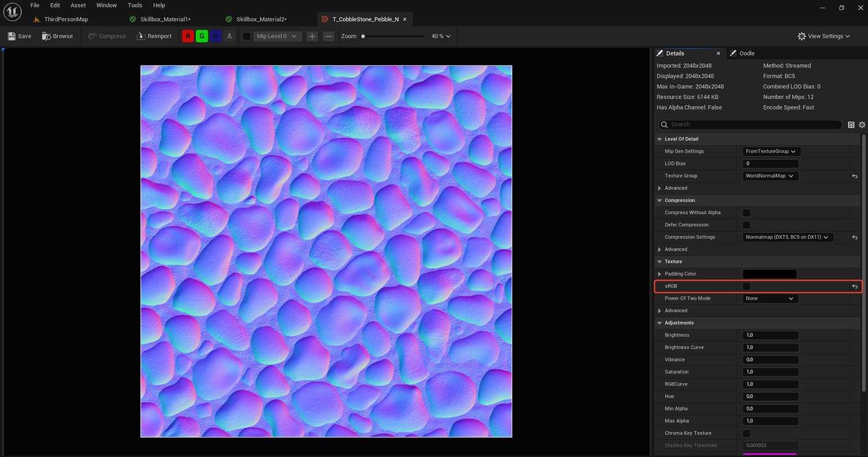The width and height of the screenshot is (868, 457).
Task: Open the Tools menu
Action: (135, 5)
